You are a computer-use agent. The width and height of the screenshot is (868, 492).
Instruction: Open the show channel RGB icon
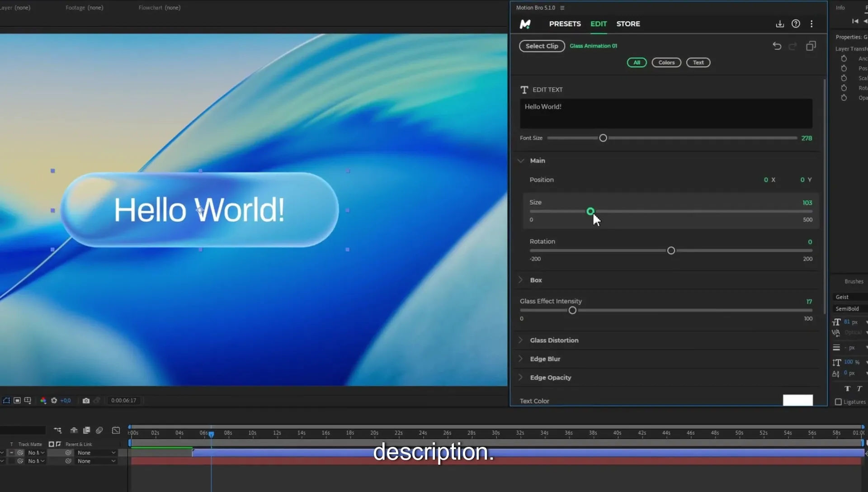pyautogui.click(x=43, y=401)
